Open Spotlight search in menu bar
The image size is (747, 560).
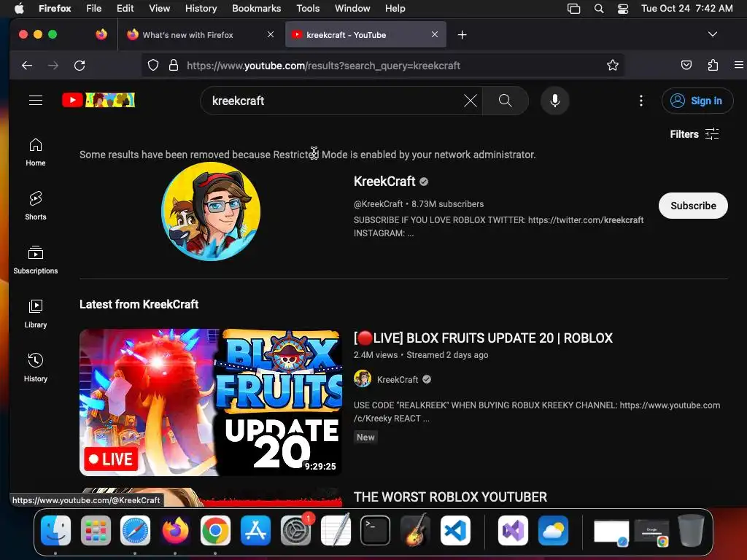coord(599,8)
